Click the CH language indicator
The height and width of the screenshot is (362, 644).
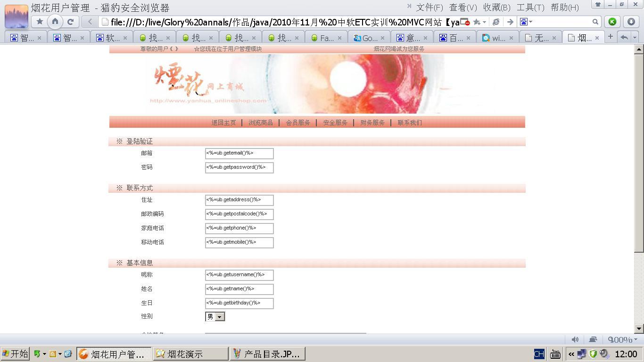[539, 354]
